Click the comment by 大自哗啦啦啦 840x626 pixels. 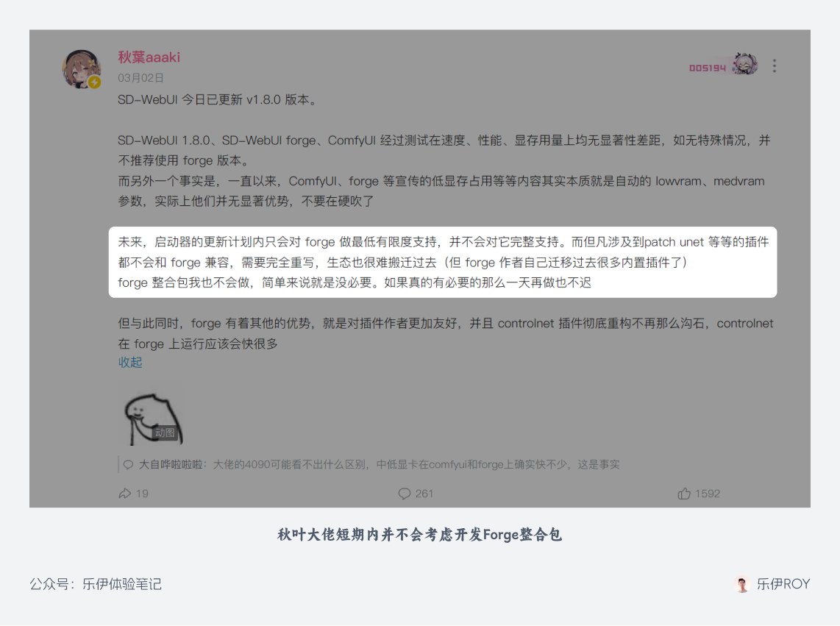click(368, 464)
